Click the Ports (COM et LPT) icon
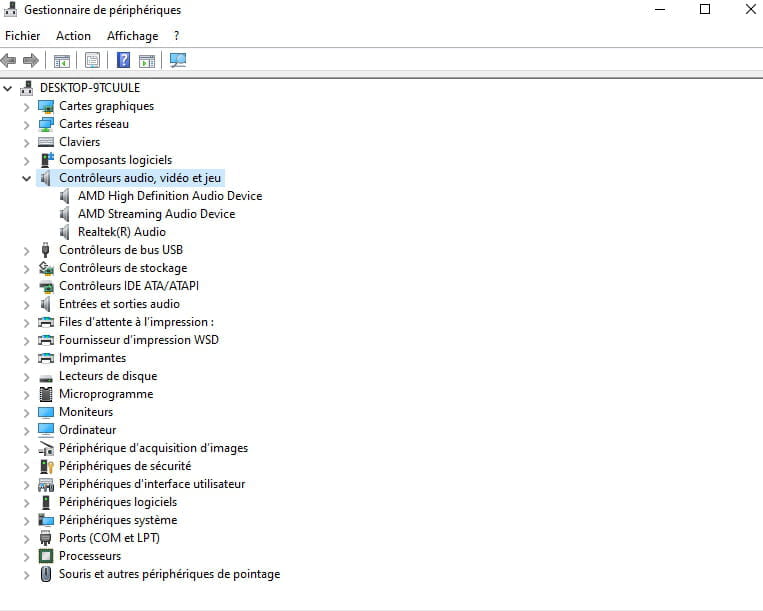The image size is (763, 611). coord(45,538)
